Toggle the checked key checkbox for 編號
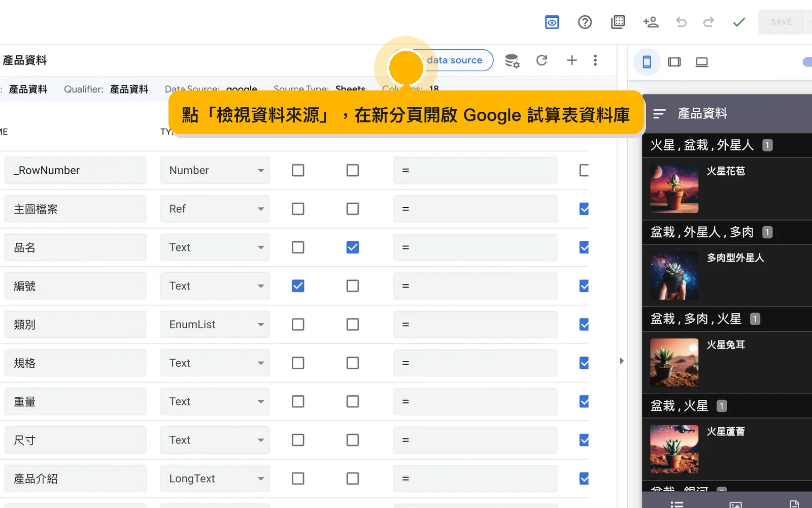This screenshot has height=508, width=812. click(298, 286)
